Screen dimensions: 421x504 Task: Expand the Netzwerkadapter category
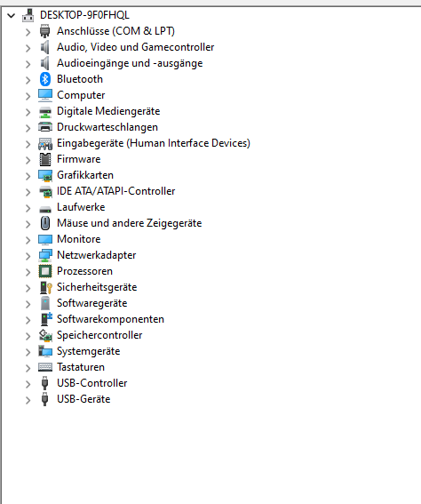pyautogui.click(x=28, y=256)
